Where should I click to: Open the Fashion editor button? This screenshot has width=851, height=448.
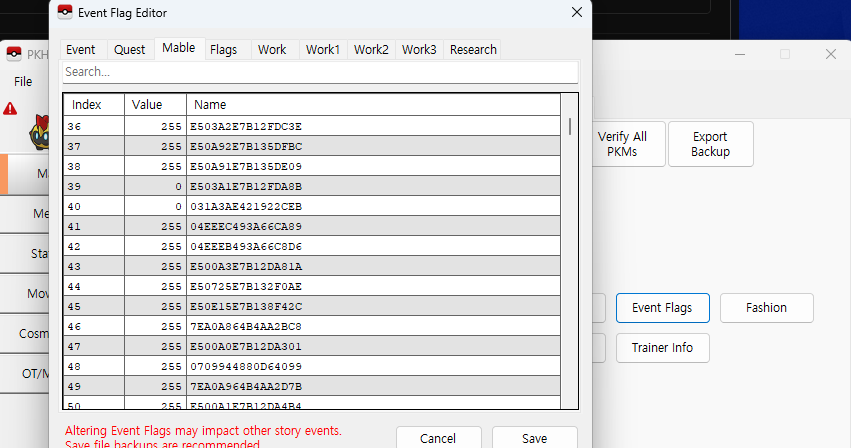click(766, 308)
